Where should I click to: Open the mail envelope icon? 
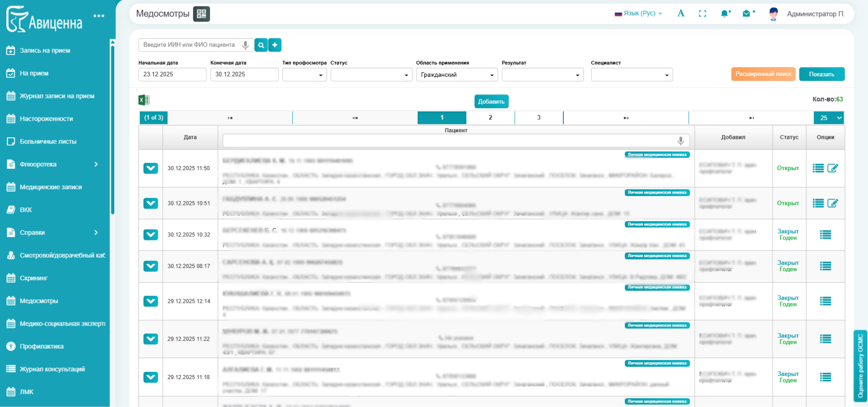[x=746, y=14]
